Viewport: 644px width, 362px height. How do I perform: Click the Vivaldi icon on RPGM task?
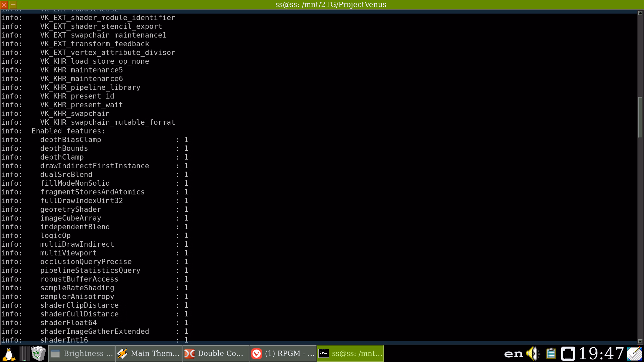257,354
